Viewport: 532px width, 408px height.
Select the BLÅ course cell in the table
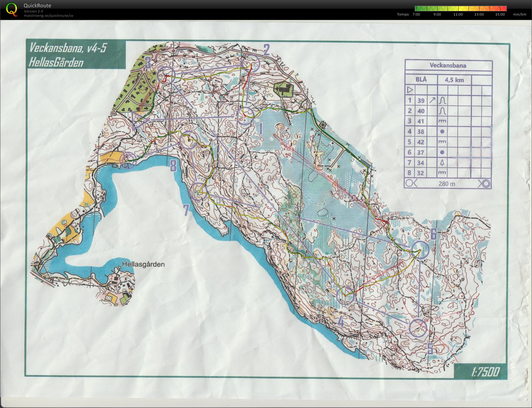421,79
